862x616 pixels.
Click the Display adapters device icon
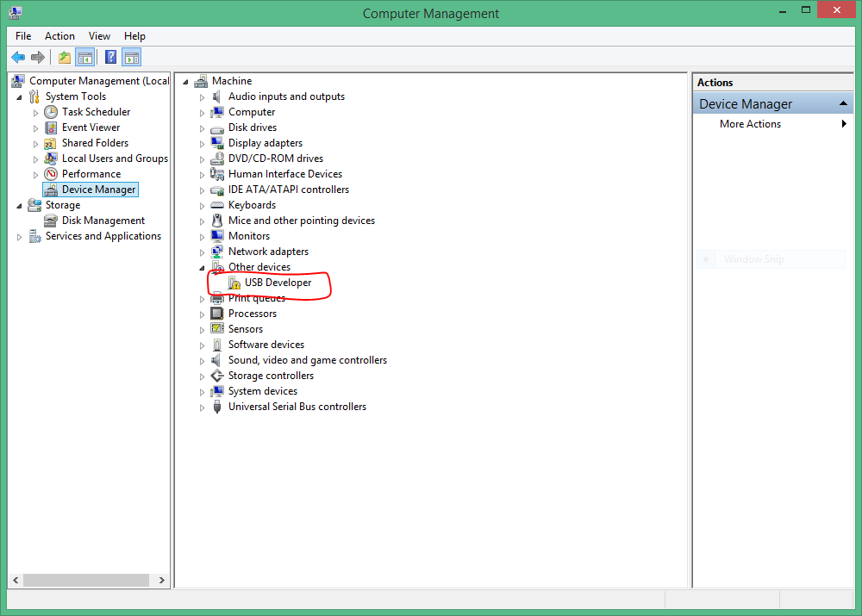(217, 143)
